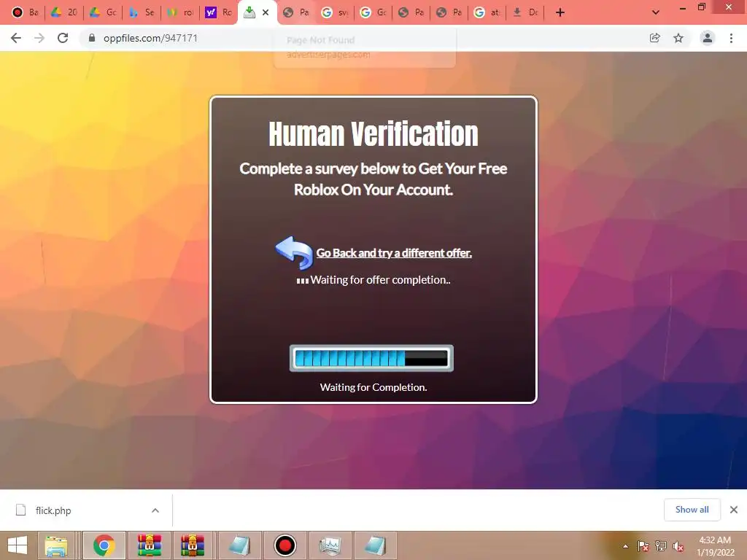Viewport: 747px width, 560px height.
Task: Open File Explorer from taskbar
Action: pyautogui.click(x=56, y=545)
